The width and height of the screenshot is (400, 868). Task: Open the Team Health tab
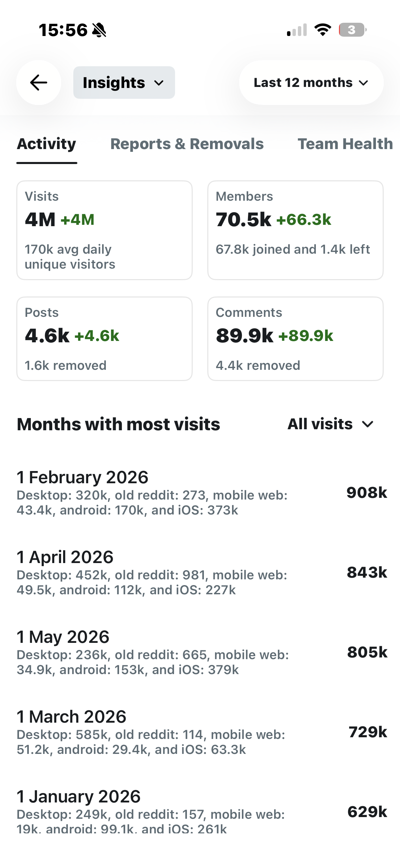(345, 144)
